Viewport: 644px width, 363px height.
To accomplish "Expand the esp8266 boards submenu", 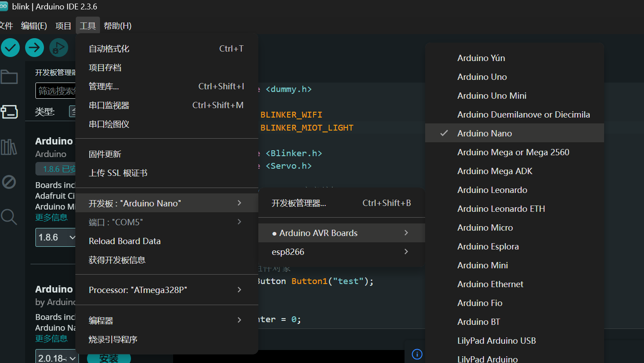I will (x=341, y=252).
